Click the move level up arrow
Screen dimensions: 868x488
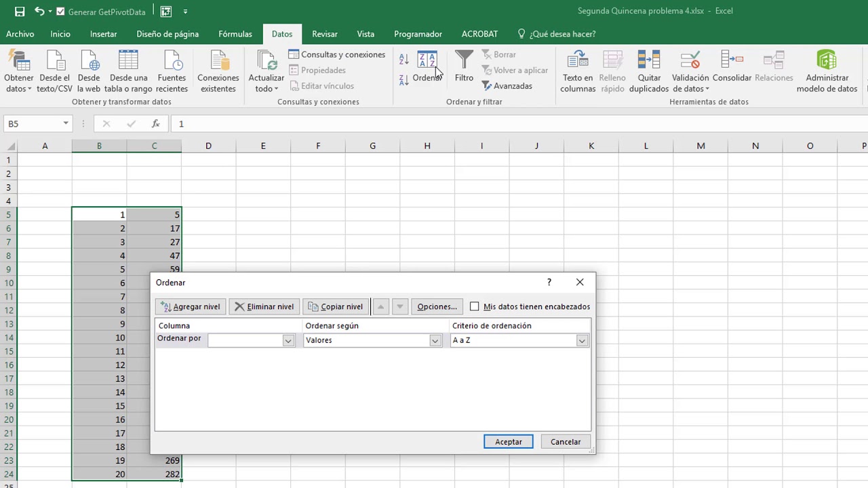[x=380, y=306]
